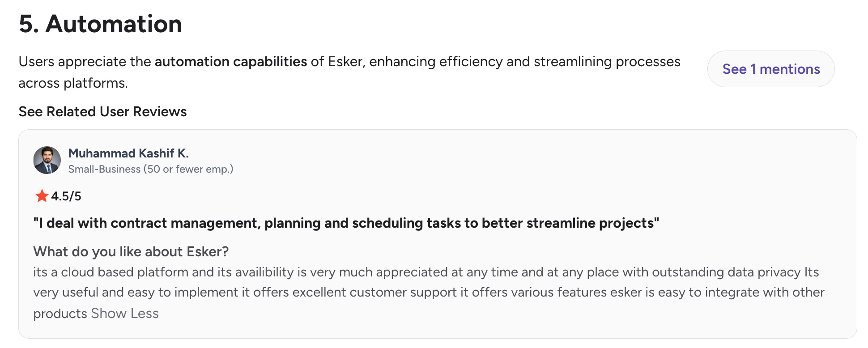This screenshot has width=868, height=348.
Task: Click the See 1 mentions button
Action: 771,69
